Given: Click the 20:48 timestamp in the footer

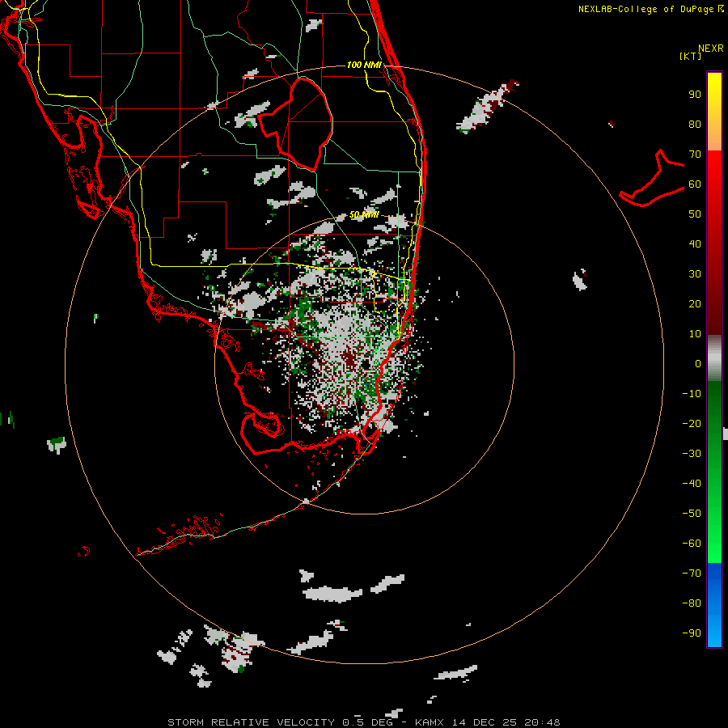Looking at the screenshot, I should tap(542, 722).
